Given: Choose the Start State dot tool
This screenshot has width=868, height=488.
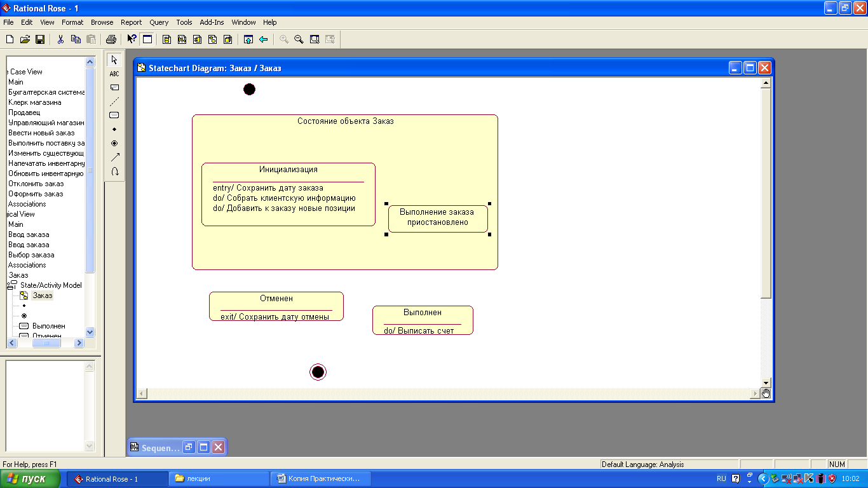Looking at the screenshot, I should click(x=114, y=130).
